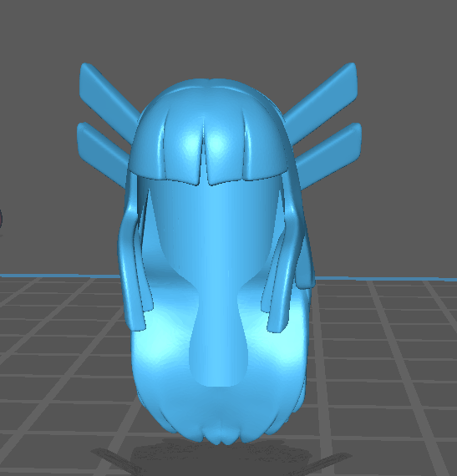457x476 pixels.
Task: Click the blue build plate edge line at right
Action: 386,279
